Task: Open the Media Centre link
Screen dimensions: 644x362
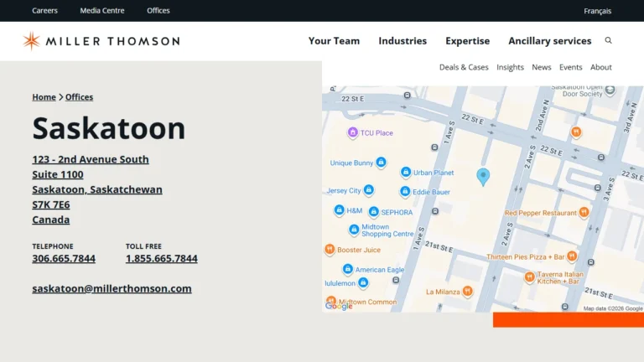Action: [x=102, y=11]
